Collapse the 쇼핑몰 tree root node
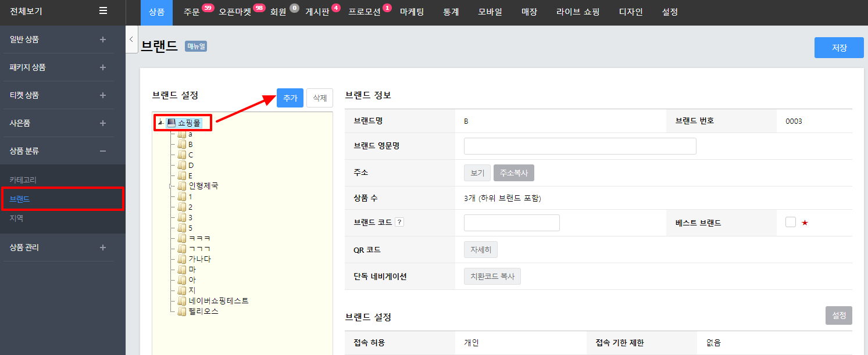 tap(160, 123)
